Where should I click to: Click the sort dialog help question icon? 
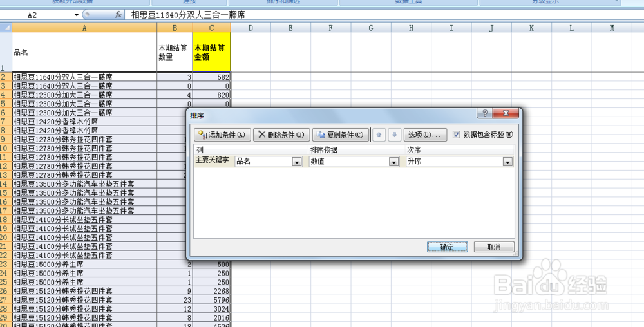[485, 113]
